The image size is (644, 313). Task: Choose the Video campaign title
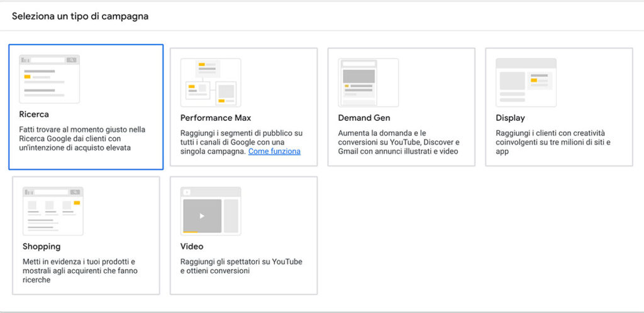pos(192,246)
